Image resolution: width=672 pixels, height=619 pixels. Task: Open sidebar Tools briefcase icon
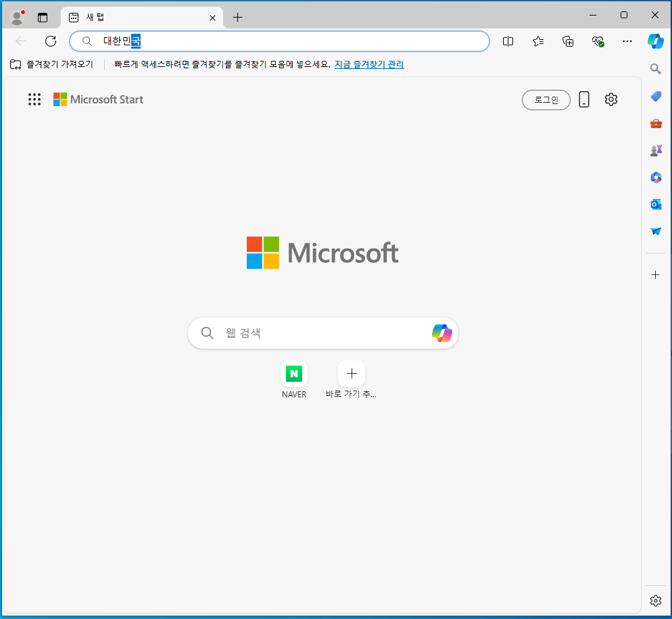pos(656,124)
